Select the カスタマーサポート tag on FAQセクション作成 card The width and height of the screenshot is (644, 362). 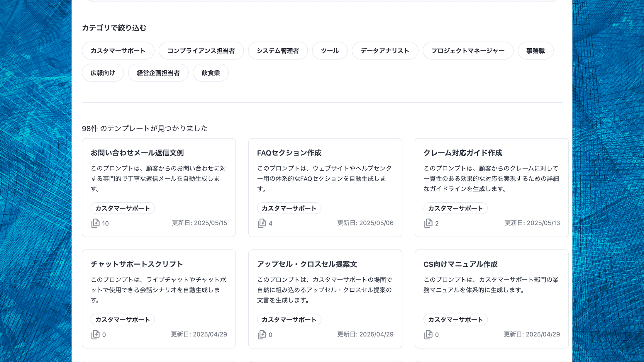pyautogui.click(x=289, y=208)
